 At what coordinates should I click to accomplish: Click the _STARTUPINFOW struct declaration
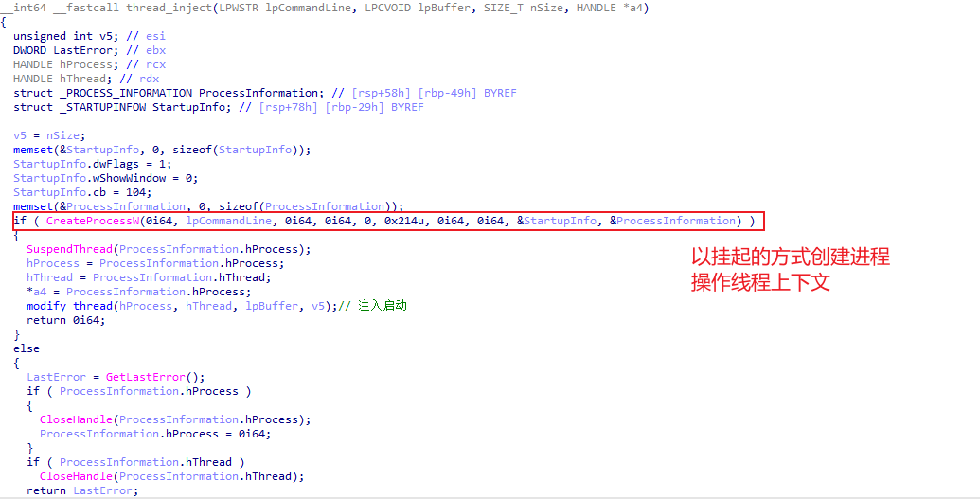pos(142,107)
